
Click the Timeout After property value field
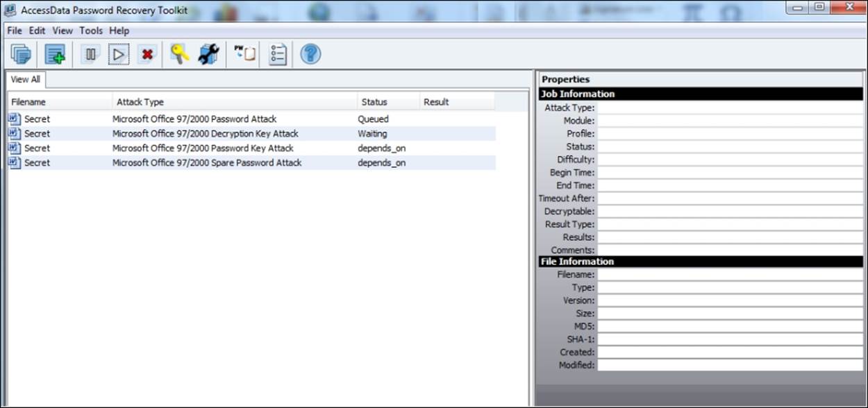[731, 198]
